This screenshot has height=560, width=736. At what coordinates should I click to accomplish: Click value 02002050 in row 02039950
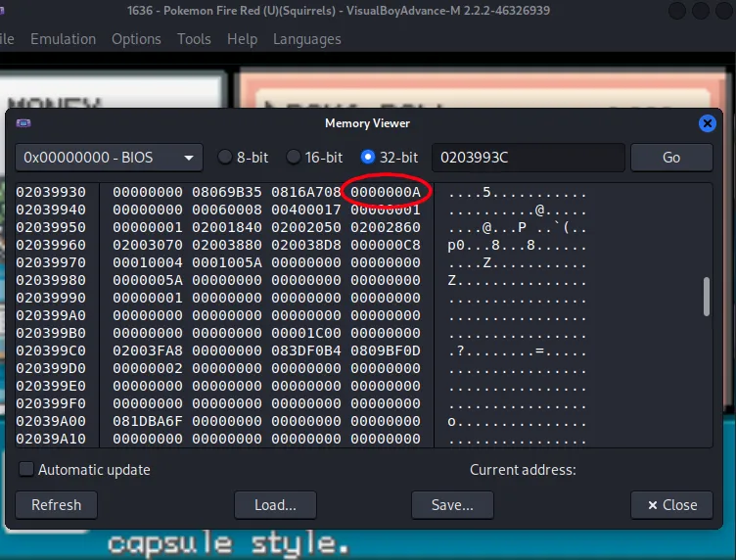306,227
